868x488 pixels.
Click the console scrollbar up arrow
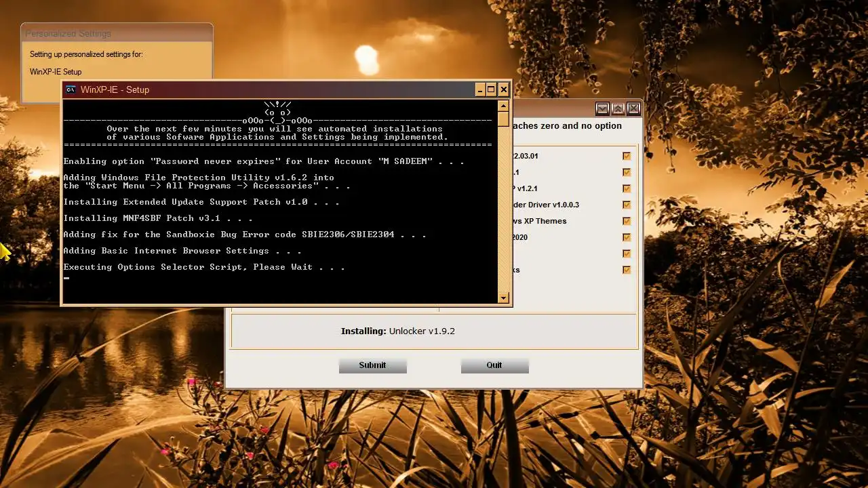(x=503, y=106)
